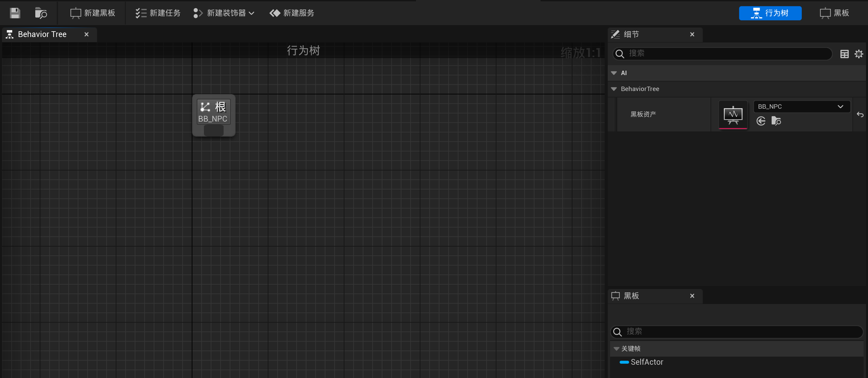Viewport: 868px width, 378px height.
Task: Switch to Behavior Tree mode (行为树)
Action: 770,13
